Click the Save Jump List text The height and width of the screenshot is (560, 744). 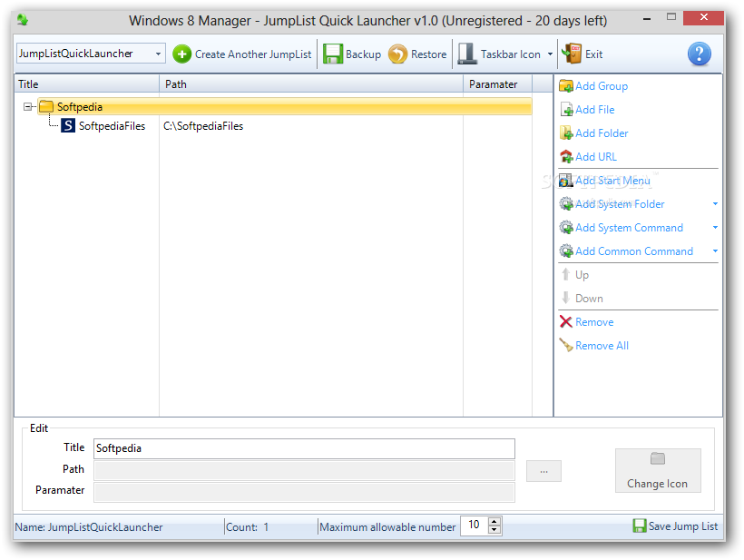pyautogui.click(x=683, y=526)
